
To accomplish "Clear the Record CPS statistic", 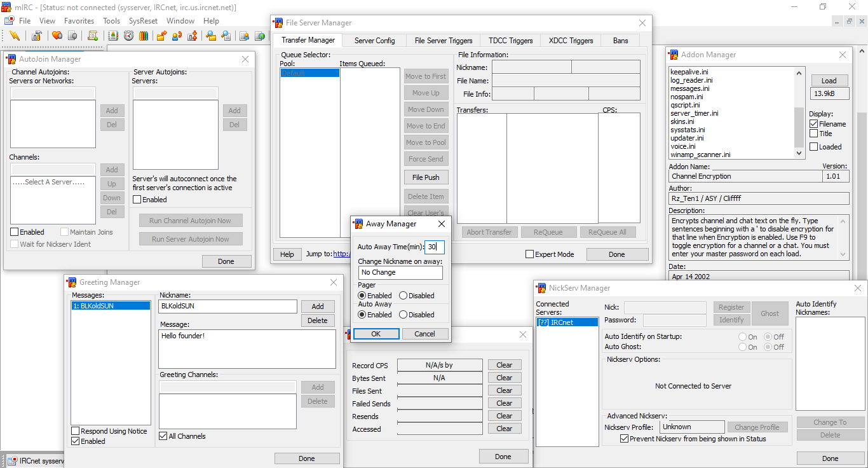I will point(505,365).
